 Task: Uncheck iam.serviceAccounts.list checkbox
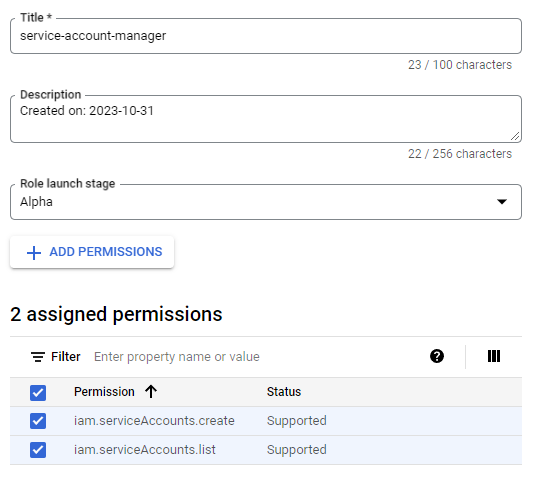click(x=38, y=450)
